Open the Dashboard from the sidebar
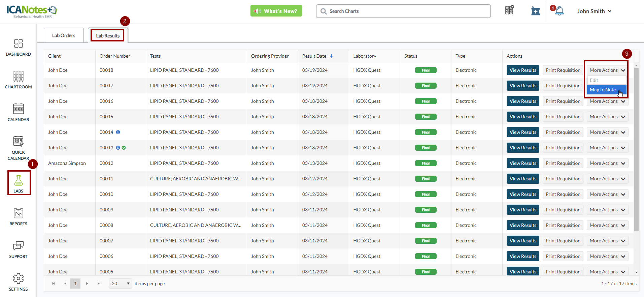This screenshot has height=297, width=644. point(18,48)
